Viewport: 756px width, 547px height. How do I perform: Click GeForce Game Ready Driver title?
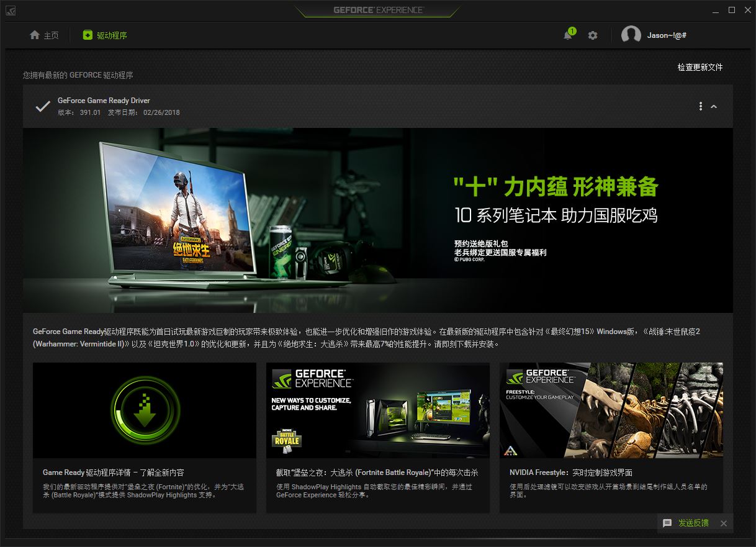(104, 101)
